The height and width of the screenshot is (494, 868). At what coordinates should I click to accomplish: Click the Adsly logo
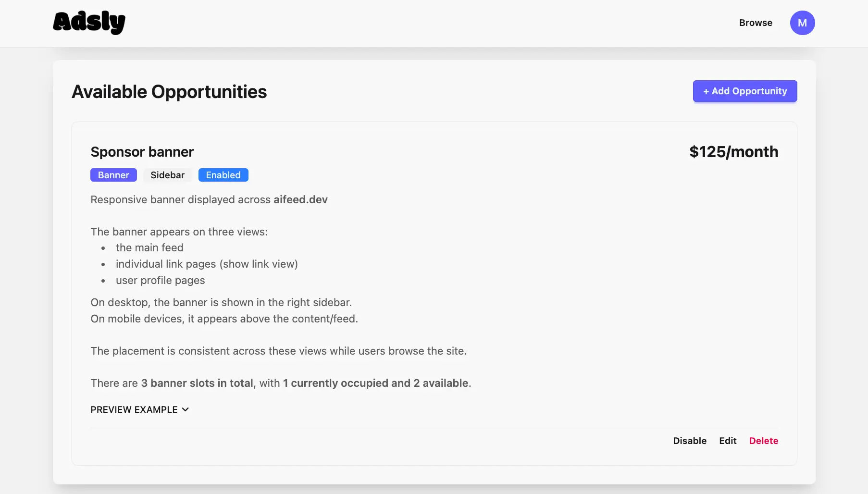[89, 23]
